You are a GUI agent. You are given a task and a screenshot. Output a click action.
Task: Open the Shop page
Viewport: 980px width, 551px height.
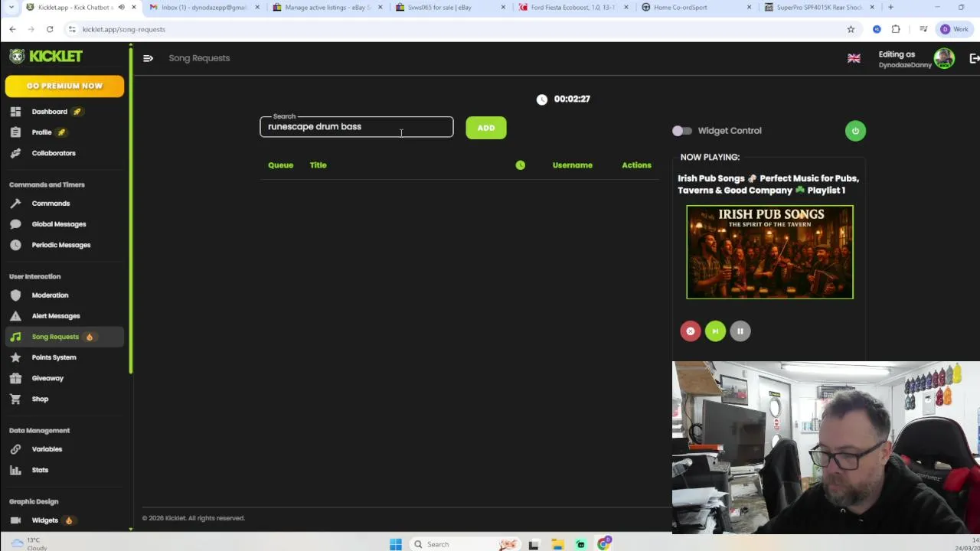40,399
